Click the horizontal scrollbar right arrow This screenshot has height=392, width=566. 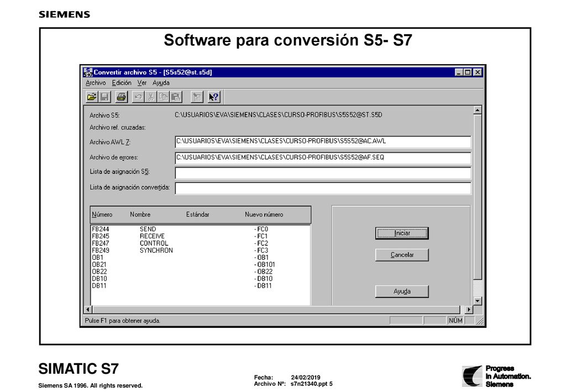pyautogui.click(x=468, y=309)
